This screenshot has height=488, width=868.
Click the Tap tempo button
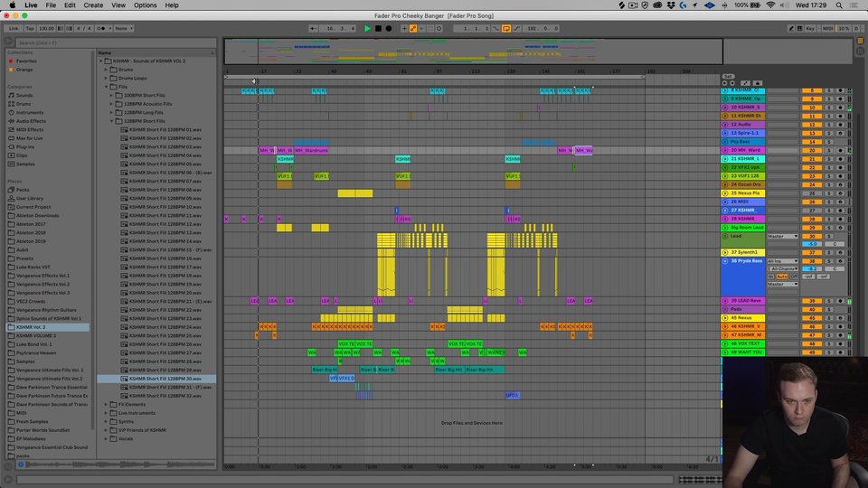(x=30, y=28)
